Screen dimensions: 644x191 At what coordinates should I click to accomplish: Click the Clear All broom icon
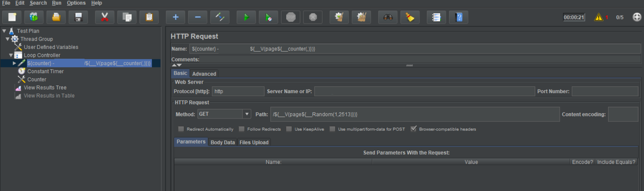click(361, 17)
